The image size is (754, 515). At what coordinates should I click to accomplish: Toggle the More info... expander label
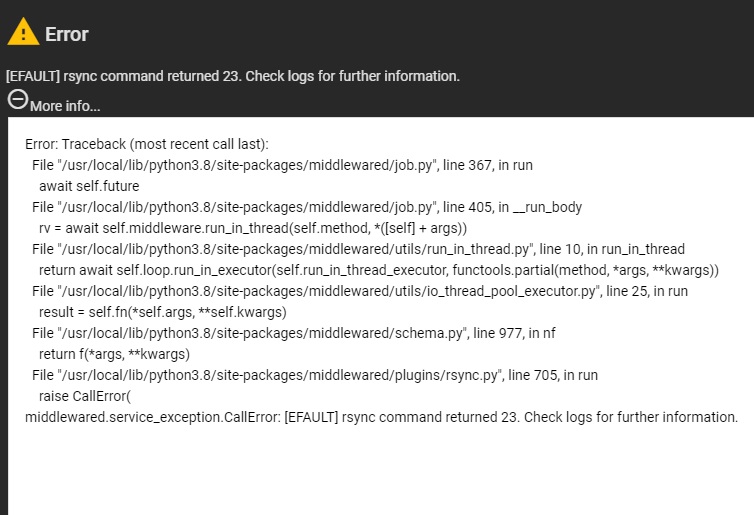(65, 106)
